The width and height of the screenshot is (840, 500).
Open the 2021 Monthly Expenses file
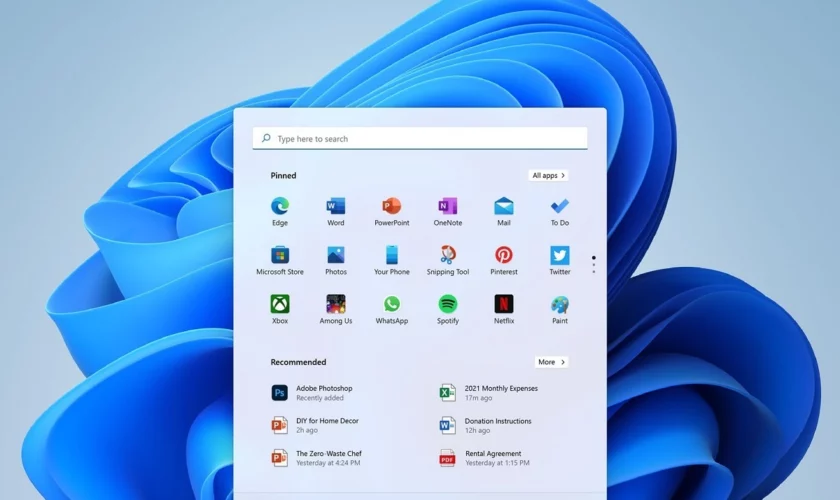click(x=500, y=393)
